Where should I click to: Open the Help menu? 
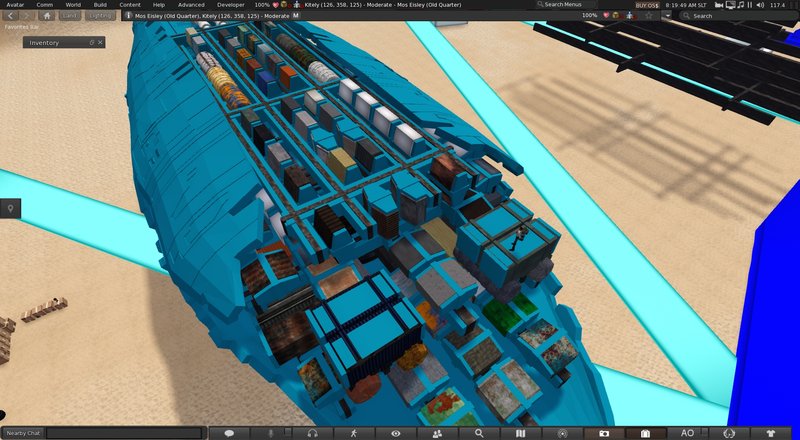tap(159, 5)
